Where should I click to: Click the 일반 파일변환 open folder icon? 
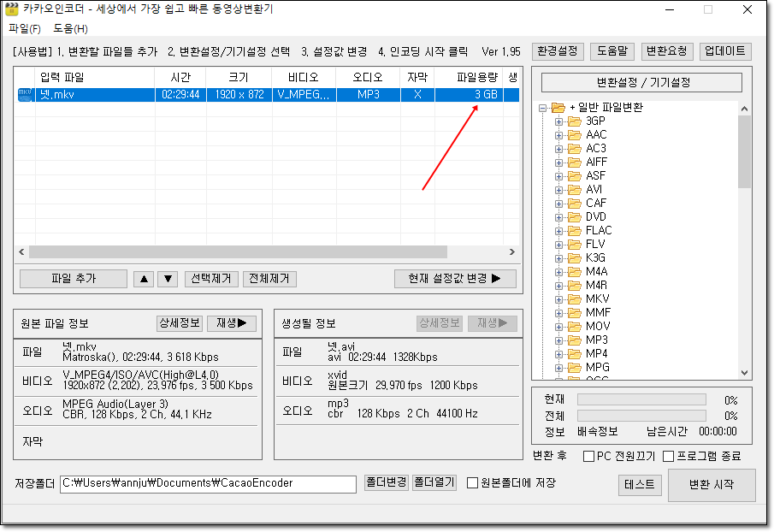(x=558, y=108)
